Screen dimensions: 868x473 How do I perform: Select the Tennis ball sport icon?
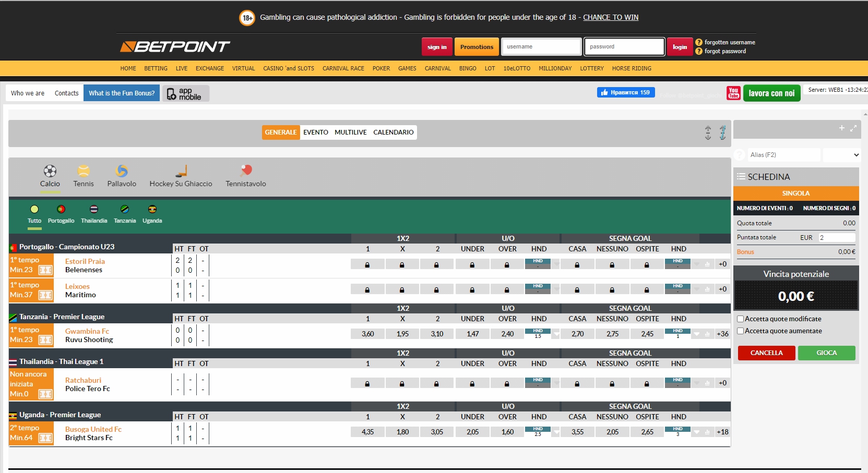(84, 171)
